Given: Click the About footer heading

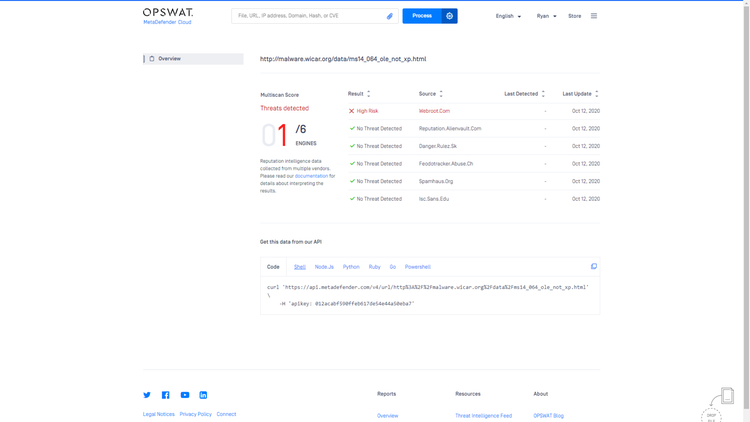Looking at the screenshot, I should pos(540,394).
